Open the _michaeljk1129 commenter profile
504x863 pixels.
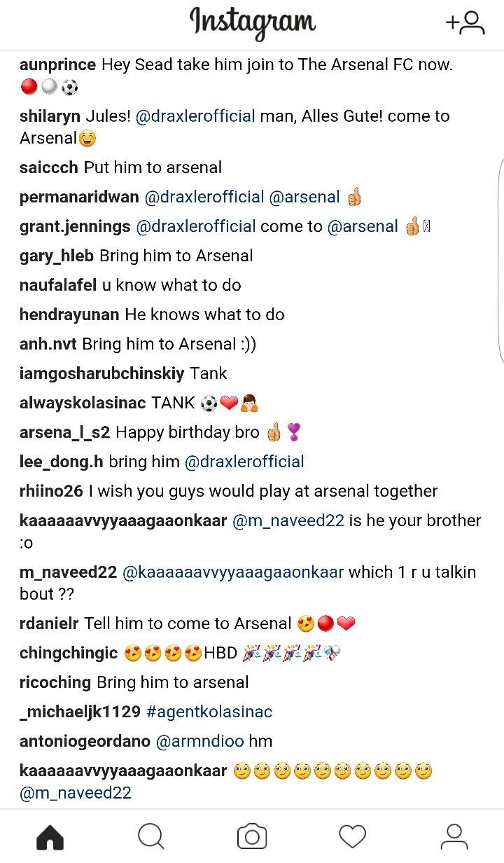80,712
